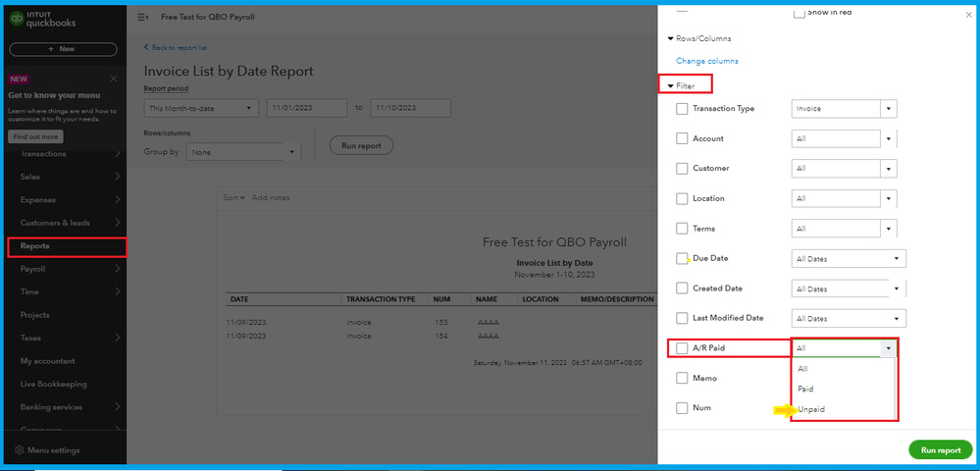Expand the Payroll submenu arrow
This screenshot has width=980, height=471.
118,269
